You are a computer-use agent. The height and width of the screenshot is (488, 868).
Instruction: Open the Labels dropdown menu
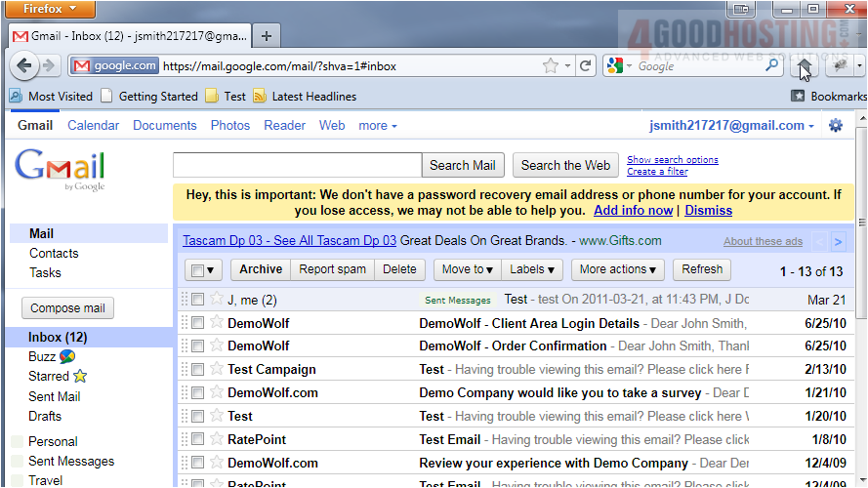point(532,269)
